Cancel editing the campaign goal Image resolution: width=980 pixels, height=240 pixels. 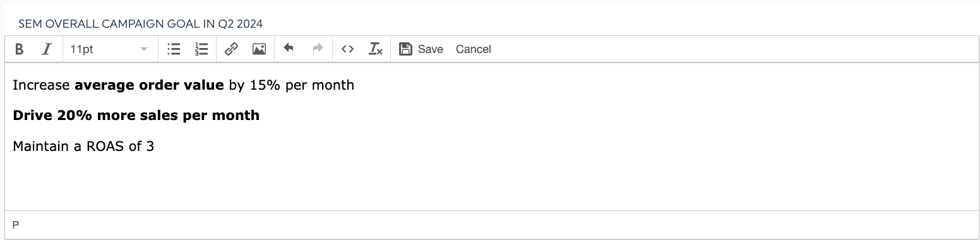click(474, 49)
